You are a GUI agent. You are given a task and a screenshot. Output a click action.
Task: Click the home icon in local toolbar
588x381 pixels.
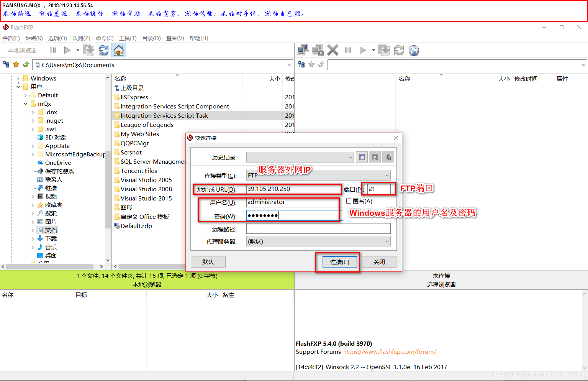119,50
